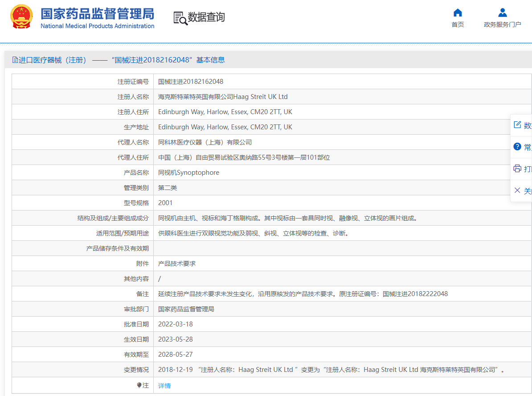Click the 注册证编号 row label
This screenshot has width=532, height=396.
coord(133,82)
